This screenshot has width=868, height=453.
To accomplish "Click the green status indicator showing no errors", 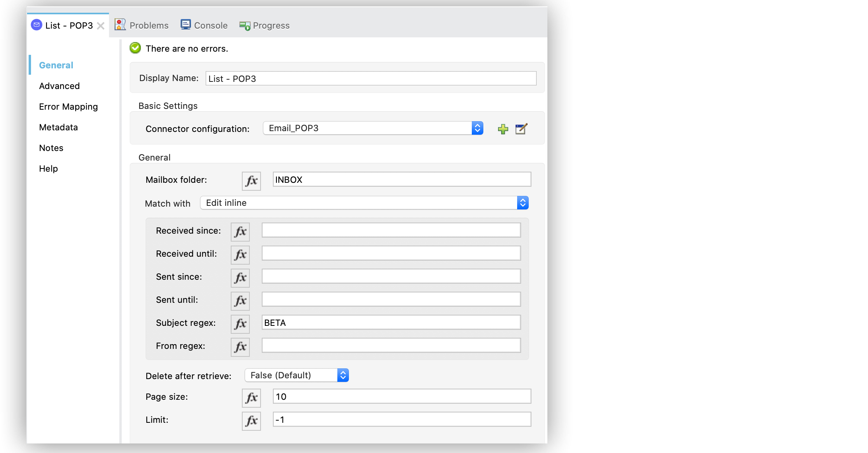I will pyautogui.click(x=136, y=49).
